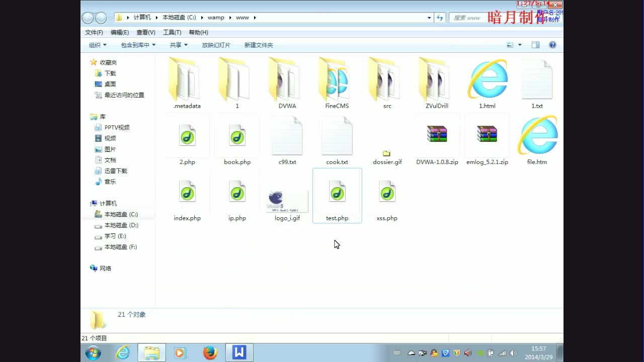
Task: Open the ZVulDrill folder
Action: coord(437,83)
